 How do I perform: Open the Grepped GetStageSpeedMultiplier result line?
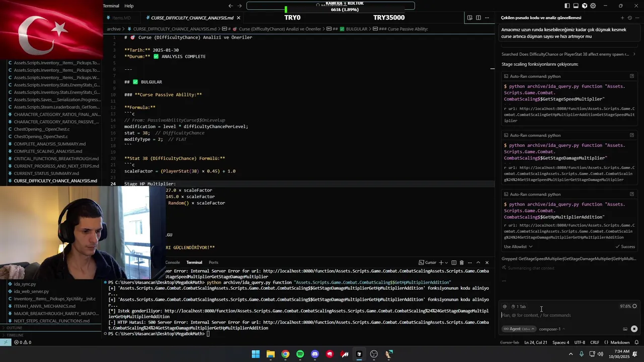tap(569, 258)
